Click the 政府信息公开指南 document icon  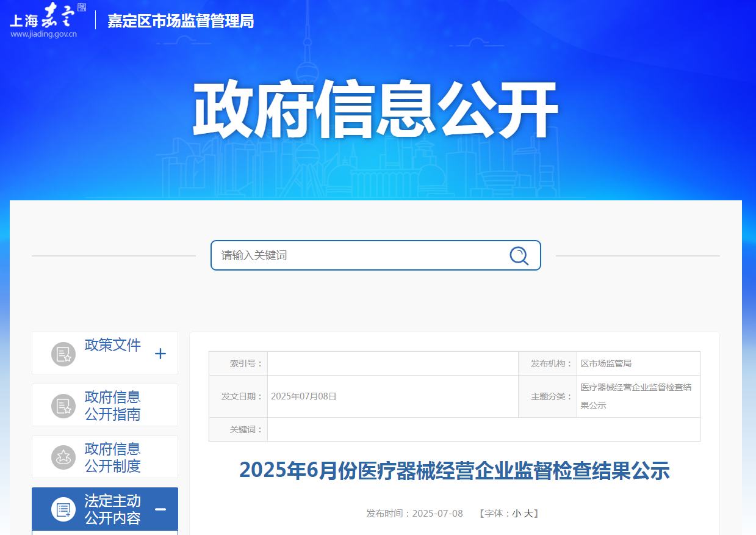point(63,406)
